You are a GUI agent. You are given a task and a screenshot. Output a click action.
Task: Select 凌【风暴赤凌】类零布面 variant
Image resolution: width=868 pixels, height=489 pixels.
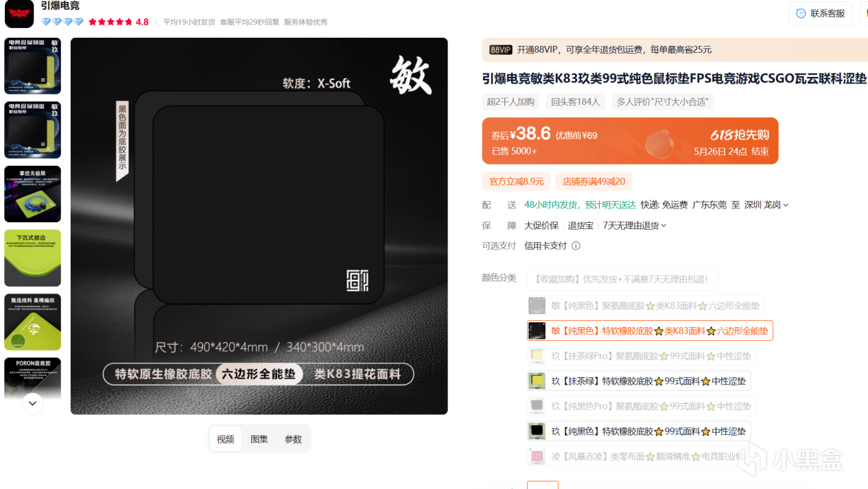coord(637,457)
